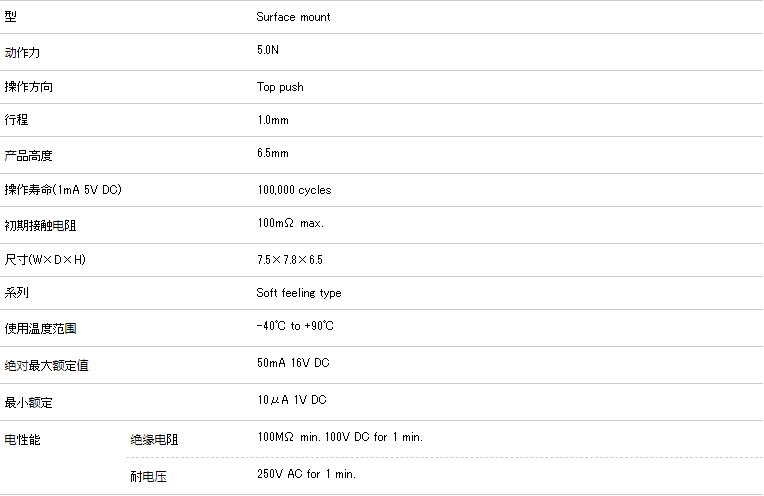Select the 操作方向 label

point(29,88)
